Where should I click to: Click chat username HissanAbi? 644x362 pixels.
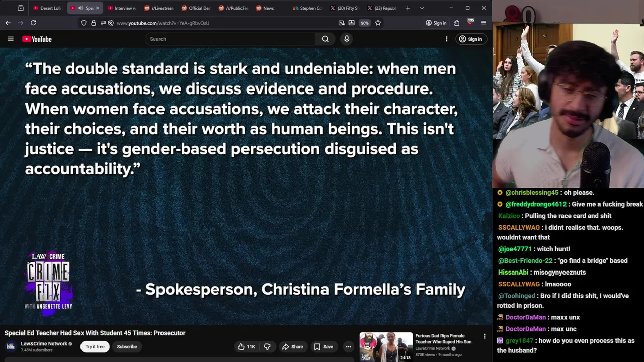click(513, 272)
